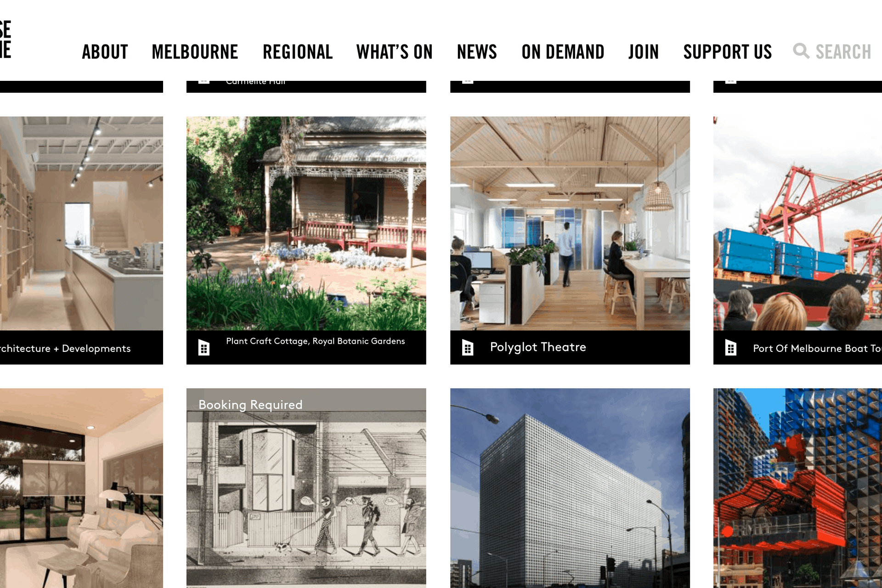Select the cottage garden photo thumbnail
Image resolution: width=882 pixels, height=588 pixels.
(x=306, y=223)
